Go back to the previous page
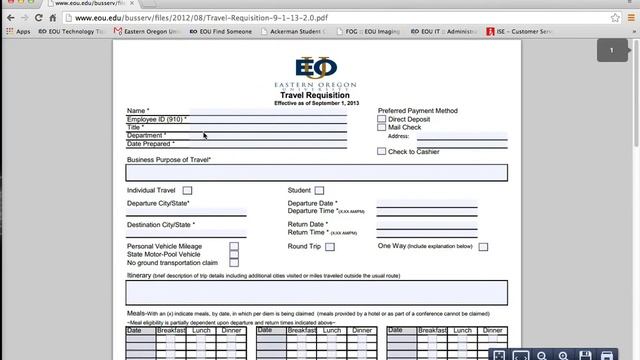 pyautogui.click(x=11, y=18)
